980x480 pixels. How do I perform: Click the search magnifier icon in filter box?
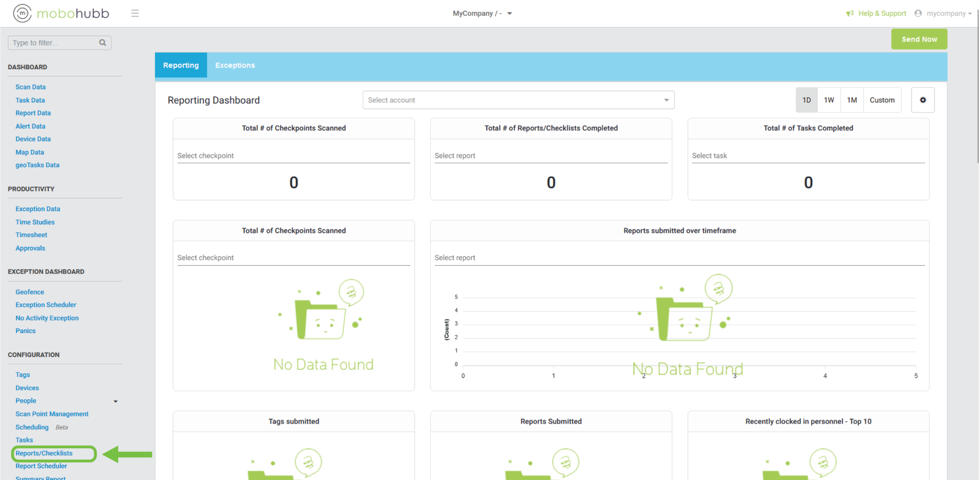click(x=102, y=43)
